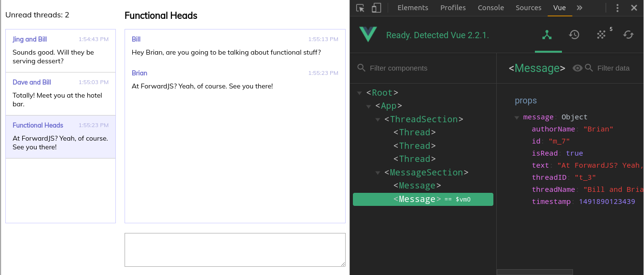Click Bill's message about functional stuff

(226, 52)
